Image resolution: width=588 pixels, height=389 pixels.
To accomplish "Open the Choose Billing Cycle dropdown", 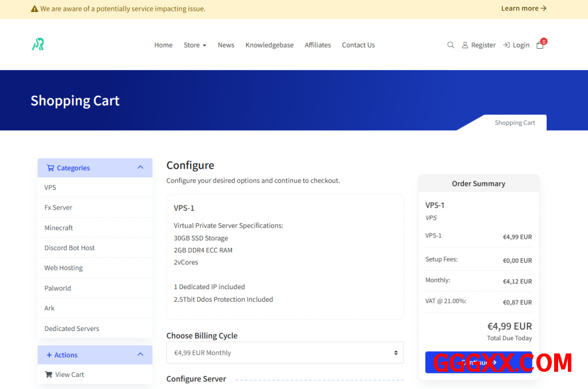I will click(285, 353).
